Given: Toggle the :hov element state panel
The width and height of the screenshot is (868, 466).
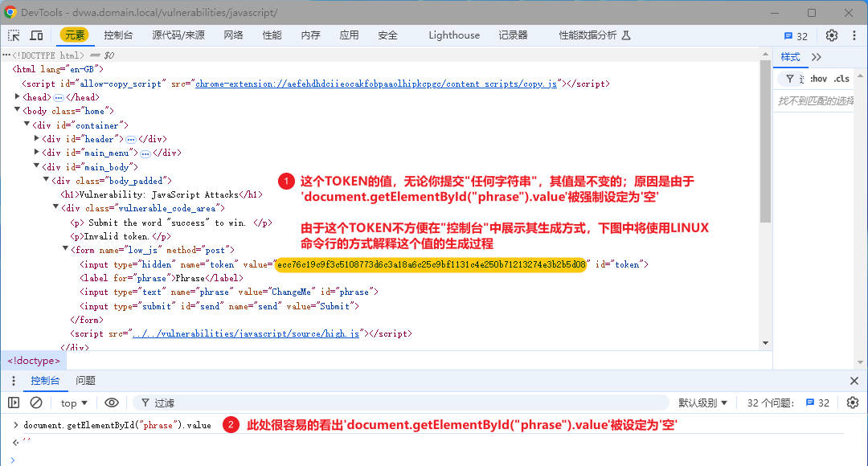Looking at the screenshot, I should [818, 79].
